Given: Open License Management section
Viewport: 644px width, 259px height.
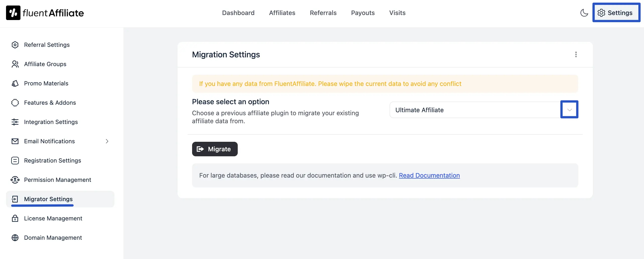Looking at the screenshot, I should pos(60,218).
